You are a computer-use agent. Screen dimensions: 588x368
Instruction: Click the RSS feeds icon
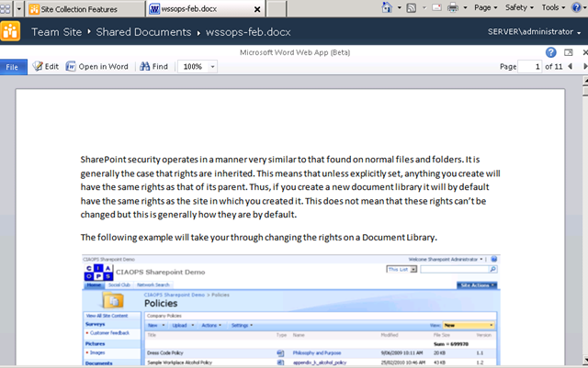[x=412, y=8]
